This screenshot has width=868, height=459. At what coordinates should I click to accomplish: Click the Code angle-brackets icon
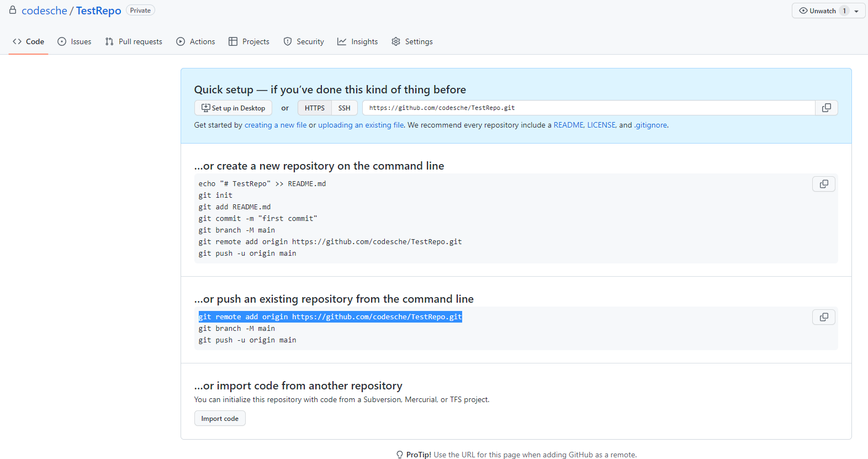[17, 41]
